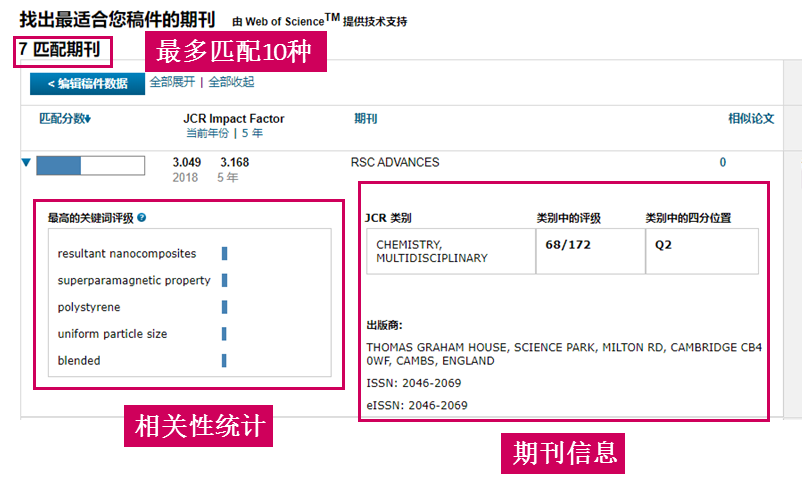Sort by 匹配分数 column header
The height and width of the screenshot is (492, 802).
coord(62,119)
